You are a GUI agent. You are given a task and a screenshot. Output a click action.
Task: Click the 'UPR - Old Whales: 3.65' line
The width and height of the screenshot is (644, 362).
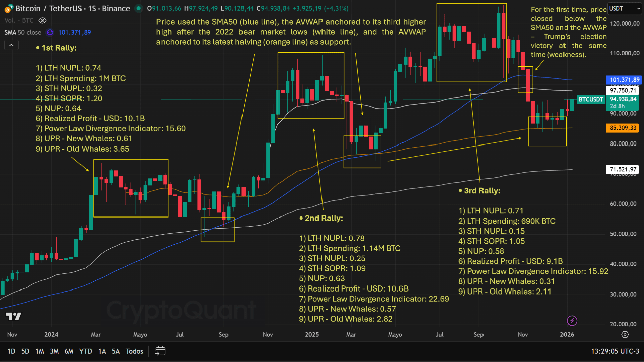(83, 149)
